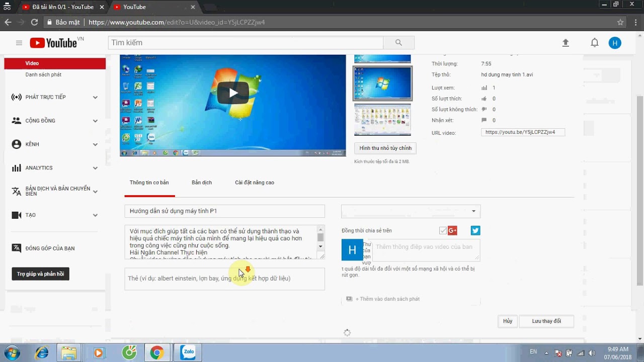Switch to Thông tin cơ bản tab
644x362 pixels.
(x=149, y=183)
